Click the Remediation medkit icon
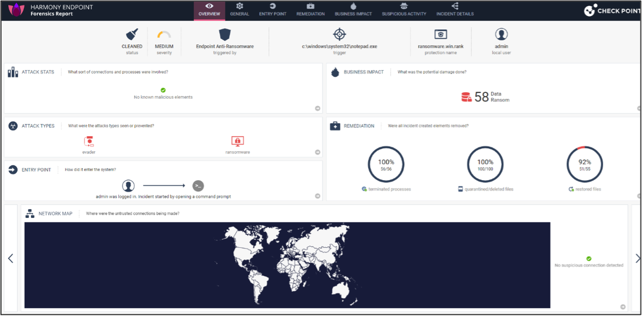This screenshot has width=644, height=317. 335,126
